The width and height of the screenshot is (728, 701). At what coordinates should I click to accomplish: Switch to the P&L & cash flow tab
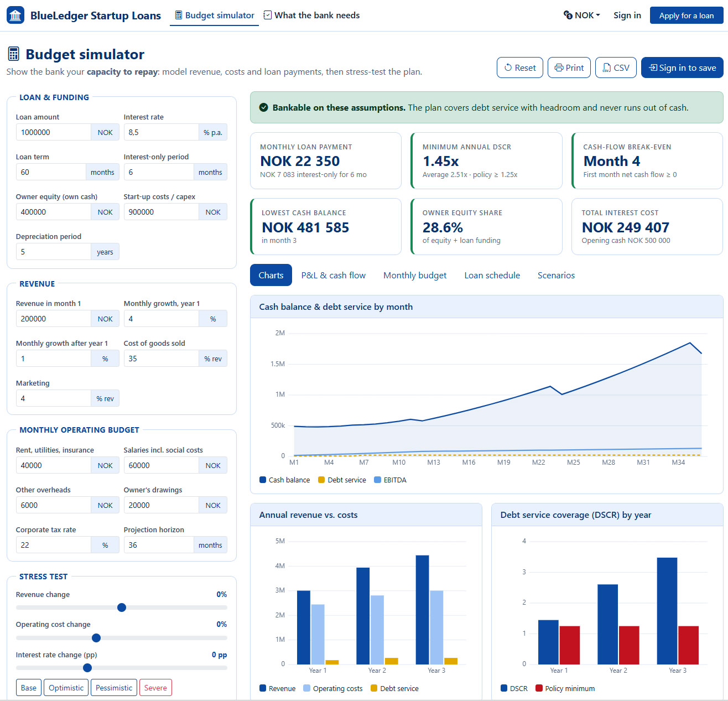[x=334, y=275]
